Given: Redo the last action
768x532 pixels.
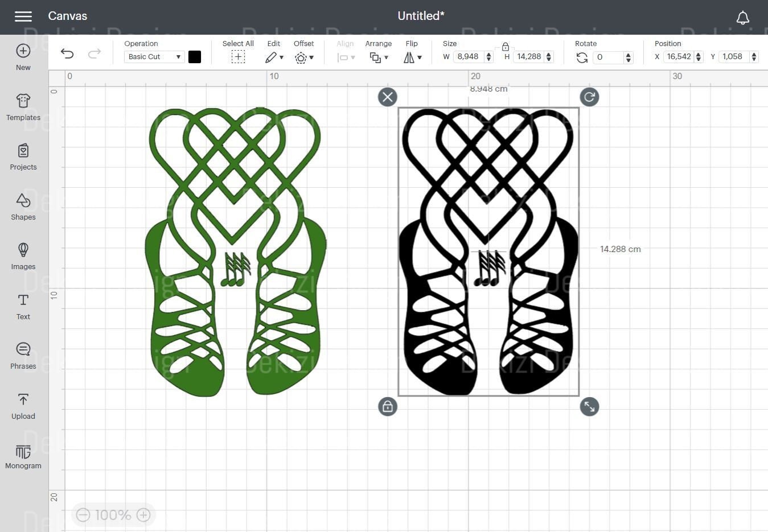Looking at the screenshot, I should pyautogui.click(x=95, y=53).
